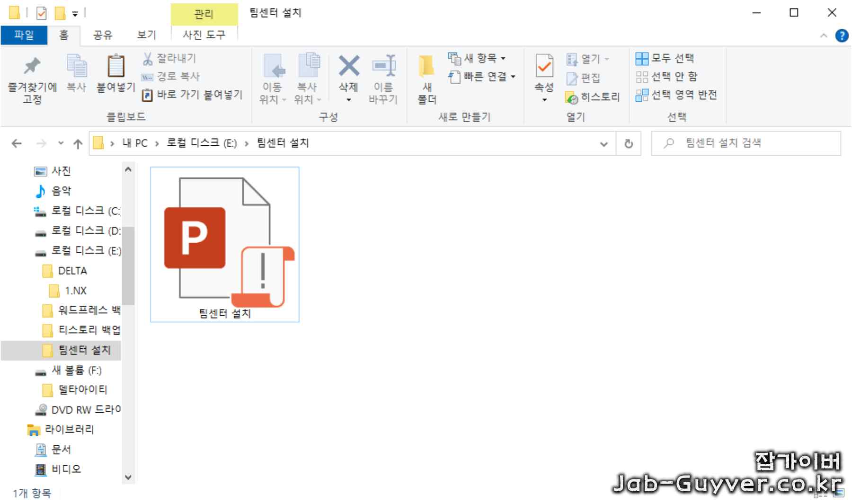852x504 pixels.
Task: Select 로컬 디스크 (D:) drive
Action: click(x=78, y=230)
